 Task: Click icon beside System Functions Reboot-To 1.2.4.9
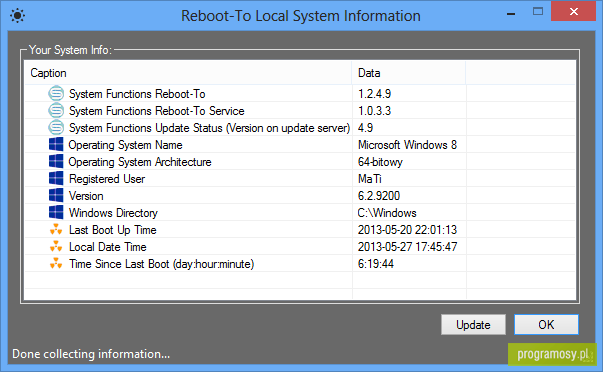point(56,93)
